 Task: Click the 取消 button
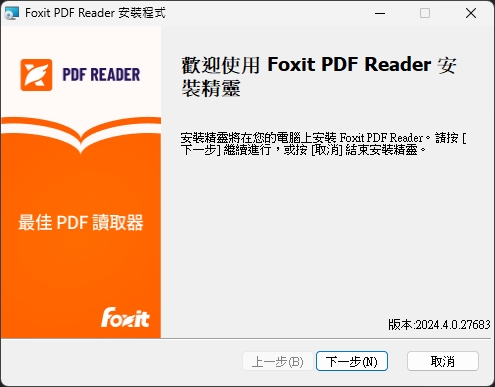pyautogui.click(x=443, y=361)
